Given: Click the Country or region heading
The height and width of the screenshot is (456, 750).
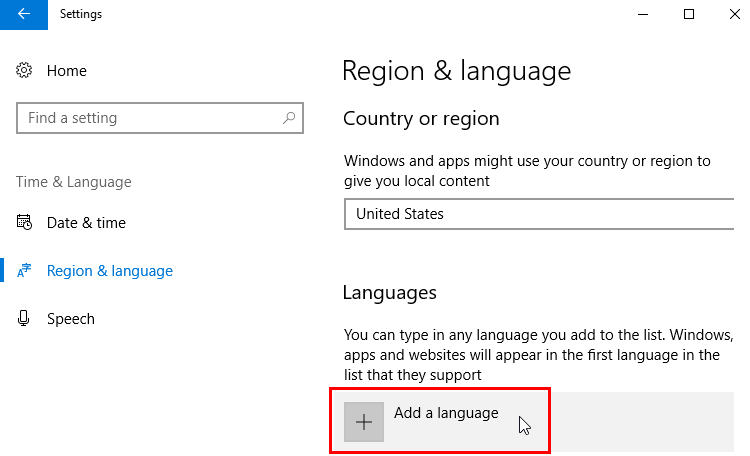Looking at the screenshot, I should 421,119.
